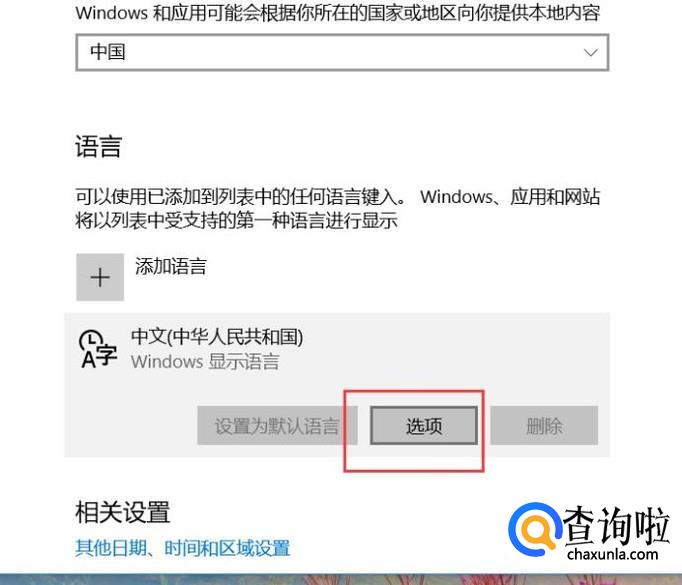Click the 设置为默认语言 button

(x=277, y=426)
